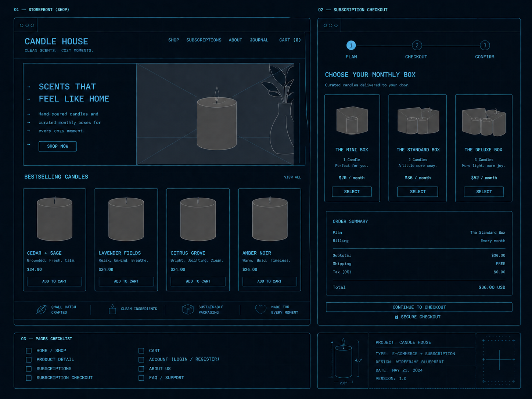Screen dimensions: 532x399
Task: Click the Deluxe Box product illustration
Action: (x=484, y=122)
